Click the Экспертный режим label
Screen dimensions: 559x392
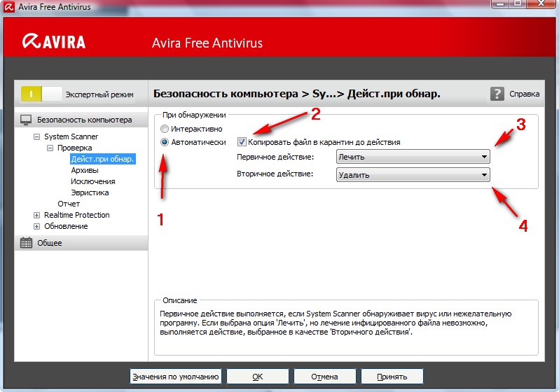99,94
